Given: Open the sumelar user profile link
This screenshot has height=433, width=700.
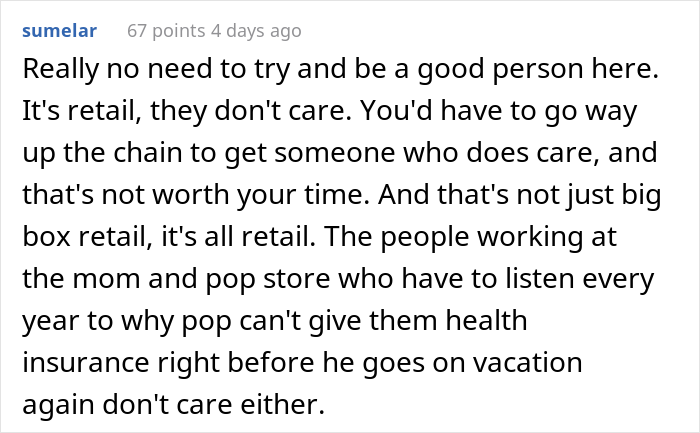Looking at the screenshot, I should (59, 31).
